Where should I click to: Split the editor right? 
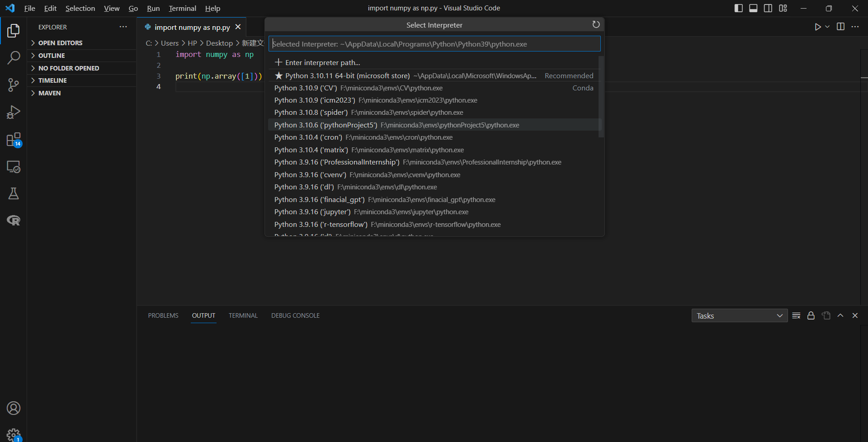tap(840, 27)
